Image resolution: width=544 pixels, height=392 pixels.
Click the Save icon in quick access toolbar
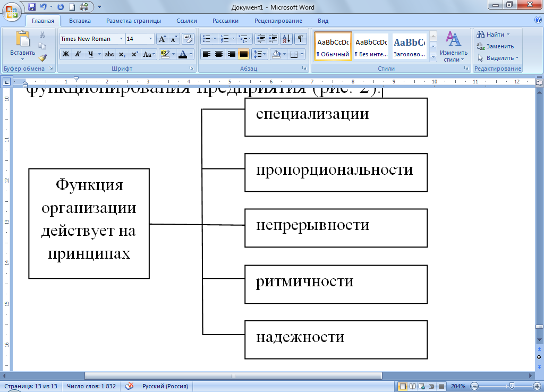pos(31,5)
